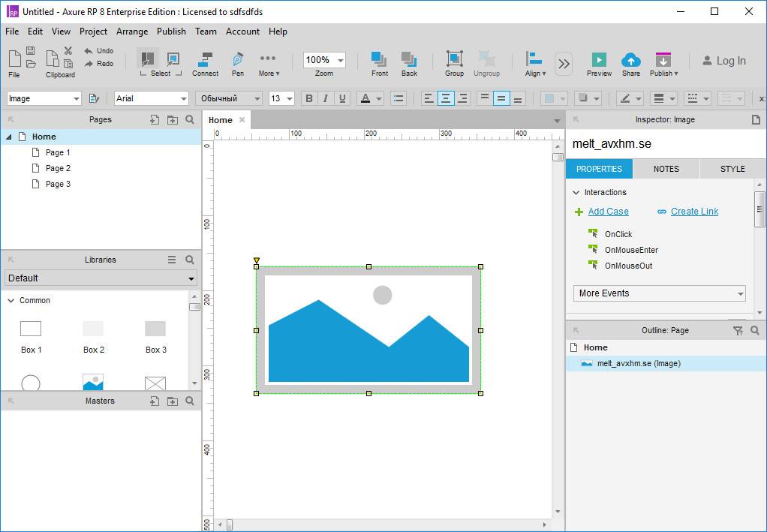Switch to the STYLE tab
Screen dimensions: 767x532
pos(732,169)
